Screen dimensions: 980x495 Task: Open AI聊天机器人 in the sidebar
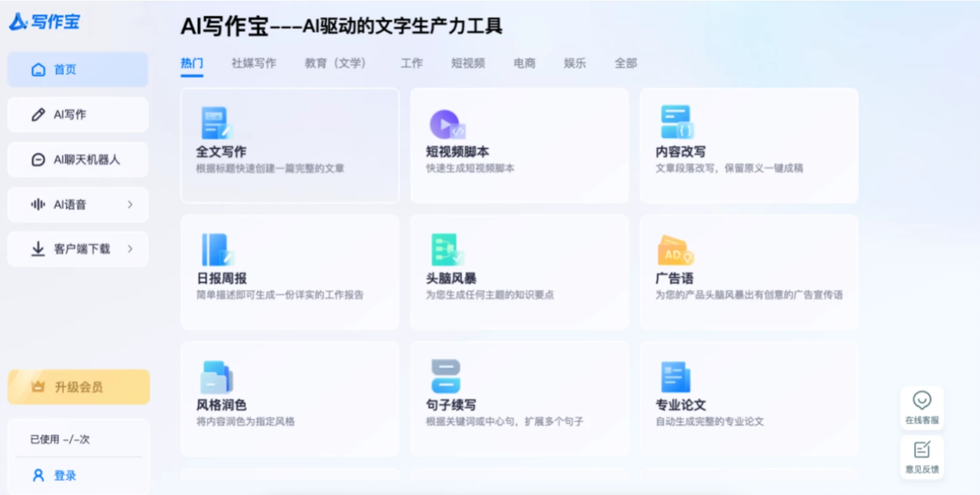(78, 160)
